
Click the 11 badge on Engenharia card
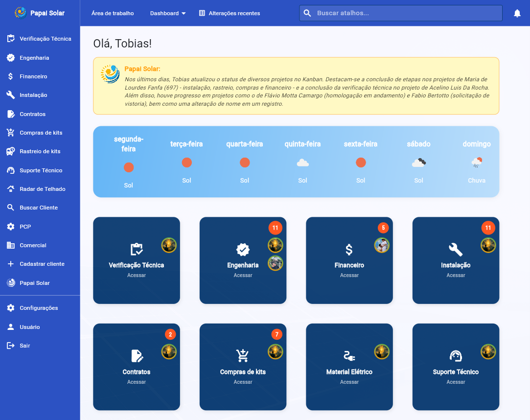click(275, 228)
